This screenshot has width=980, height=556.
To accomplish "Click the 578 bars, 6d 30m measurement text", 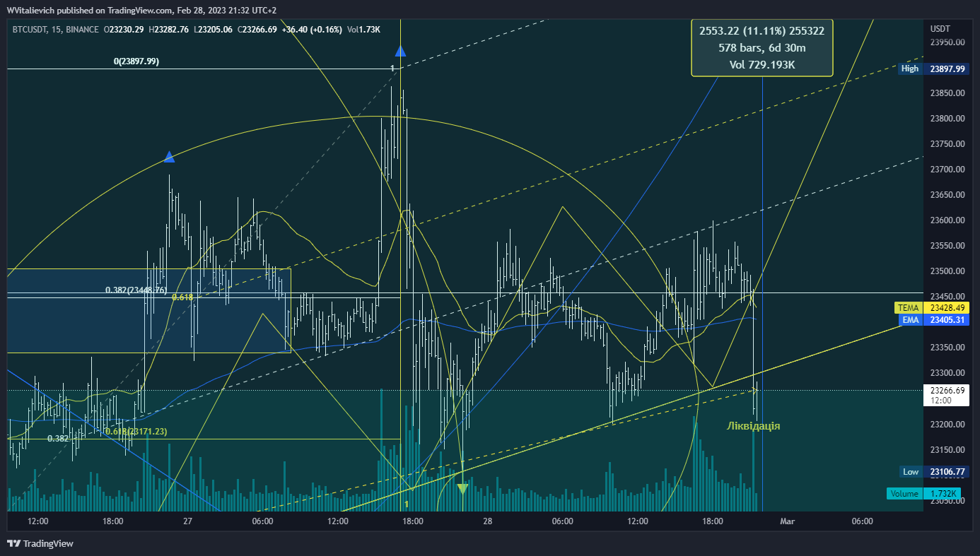I will (x=762, y=47).
